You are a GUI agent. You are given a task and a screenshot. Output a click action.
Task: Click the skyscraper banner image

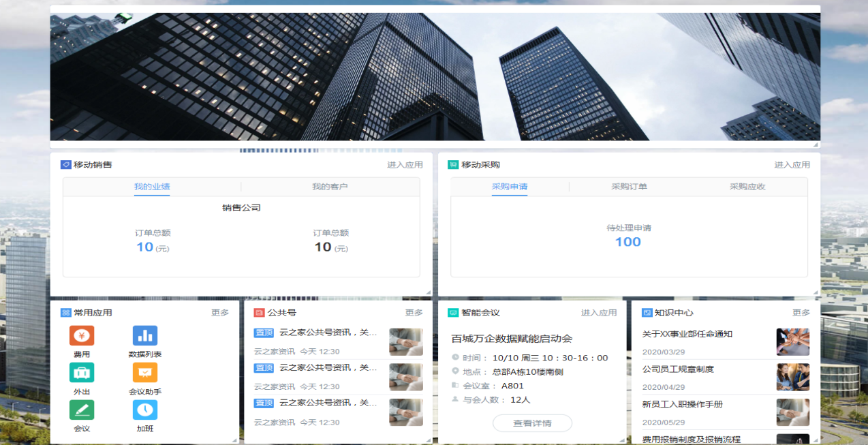point(435,76)
